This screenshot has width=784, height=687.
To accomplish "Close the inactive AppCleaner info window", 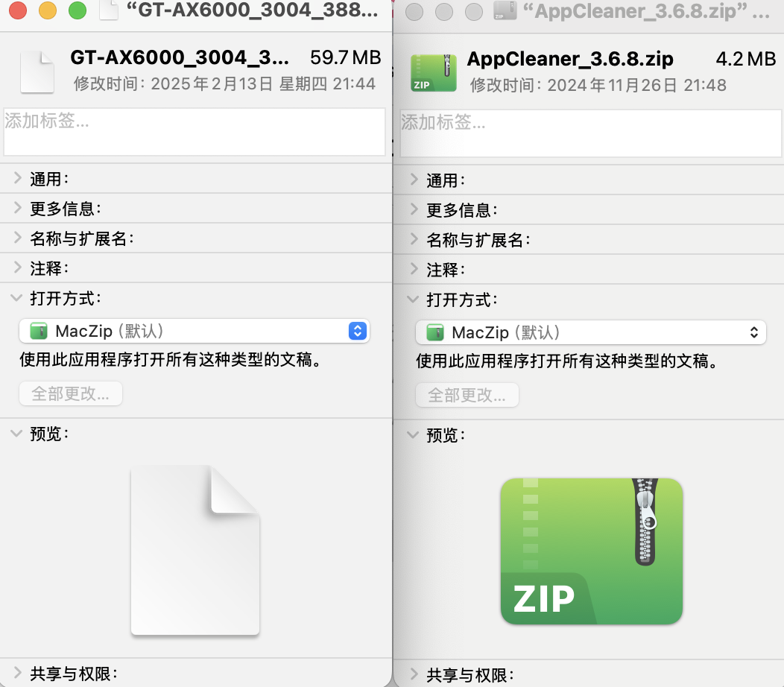I will pos(414,11).
